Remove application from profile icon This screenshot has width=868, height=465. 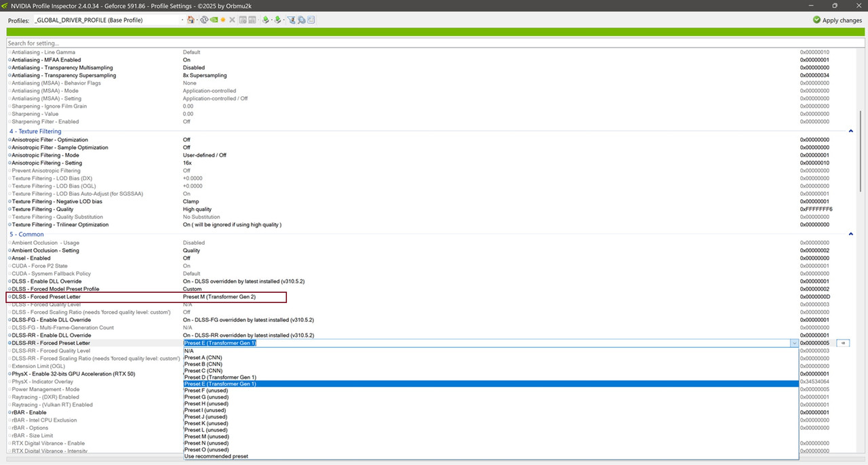click(x=252, y=20)
